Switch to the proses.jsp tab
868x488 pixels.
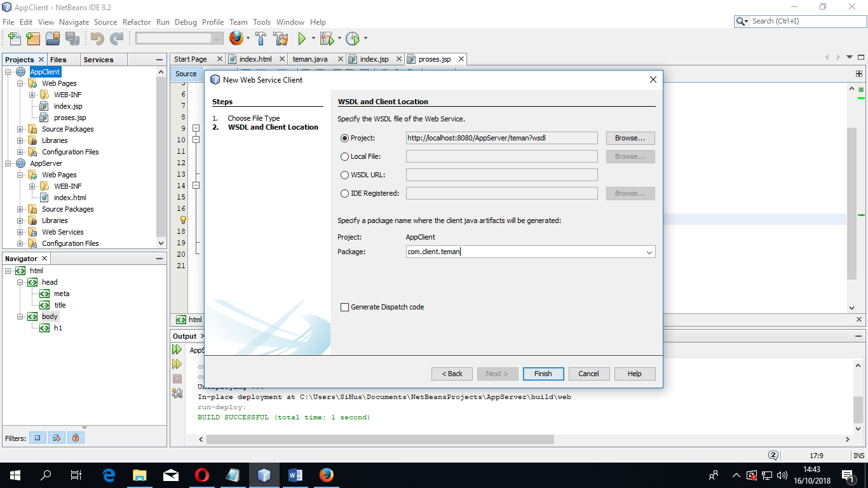coord(436,58)
